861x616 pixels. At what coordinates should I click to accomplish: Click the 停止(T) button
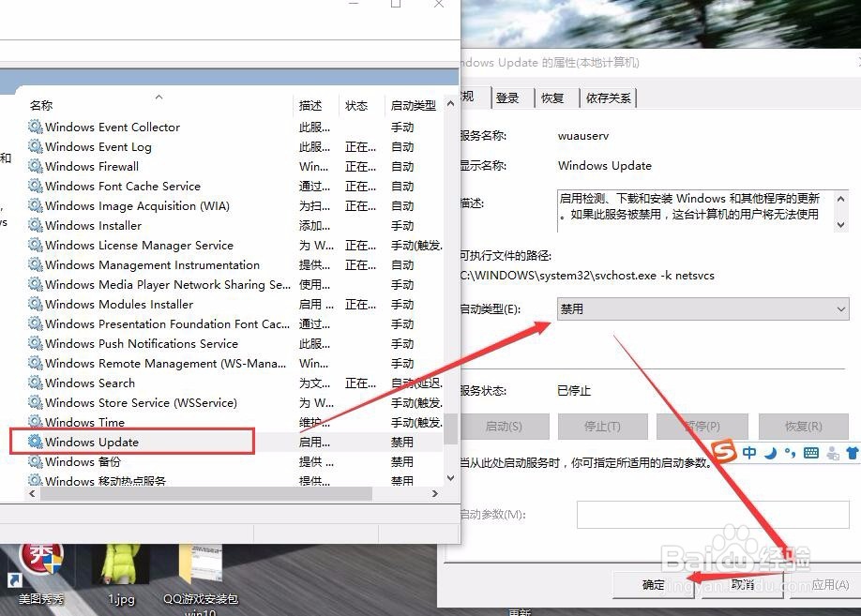[x=602, y=427]
